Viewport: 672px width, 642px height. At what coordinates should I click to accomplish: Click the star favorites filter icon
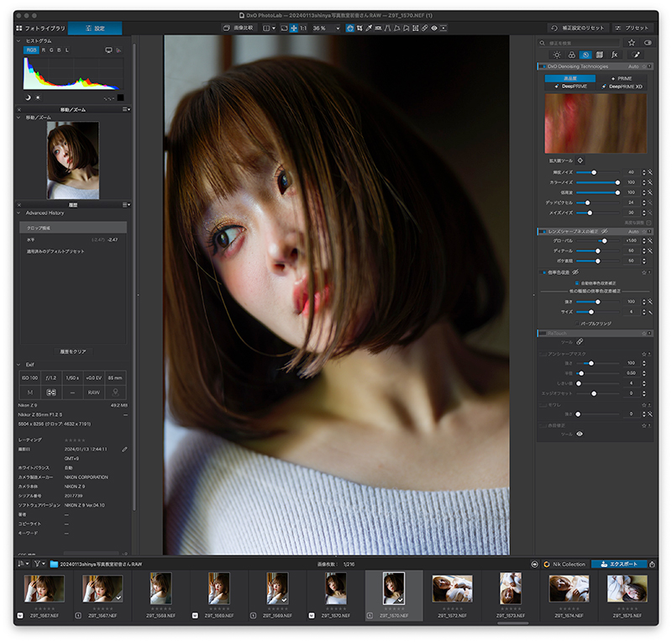632,42
